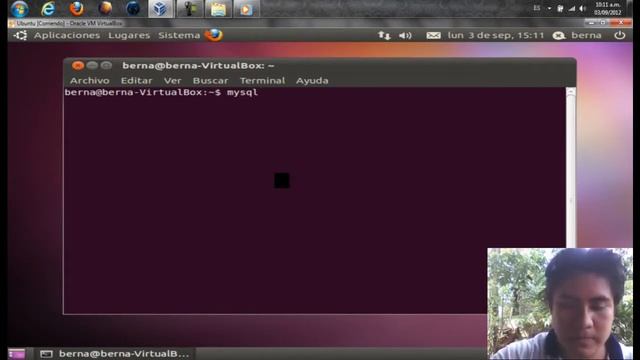Open the file folder taskbar icon

(218, 9)
